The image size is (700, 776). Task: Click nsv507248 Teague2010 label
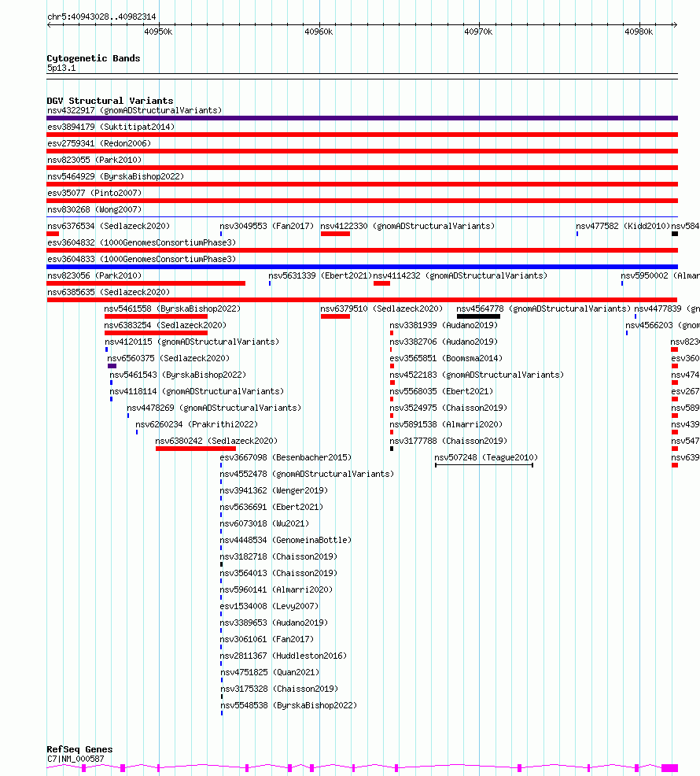(x=486, y=458)
